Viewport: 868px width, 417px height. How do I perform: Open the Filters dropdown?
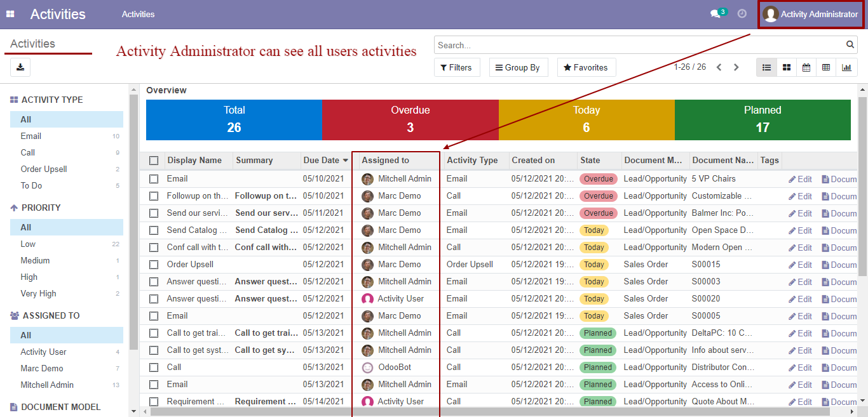point(457,67)
